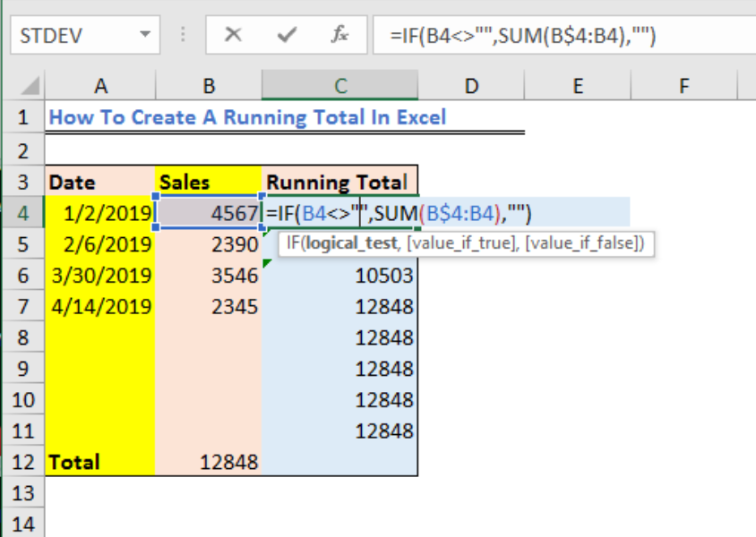756x537 pixels.
Task: Select row 6 header
Action: (23, 275)
